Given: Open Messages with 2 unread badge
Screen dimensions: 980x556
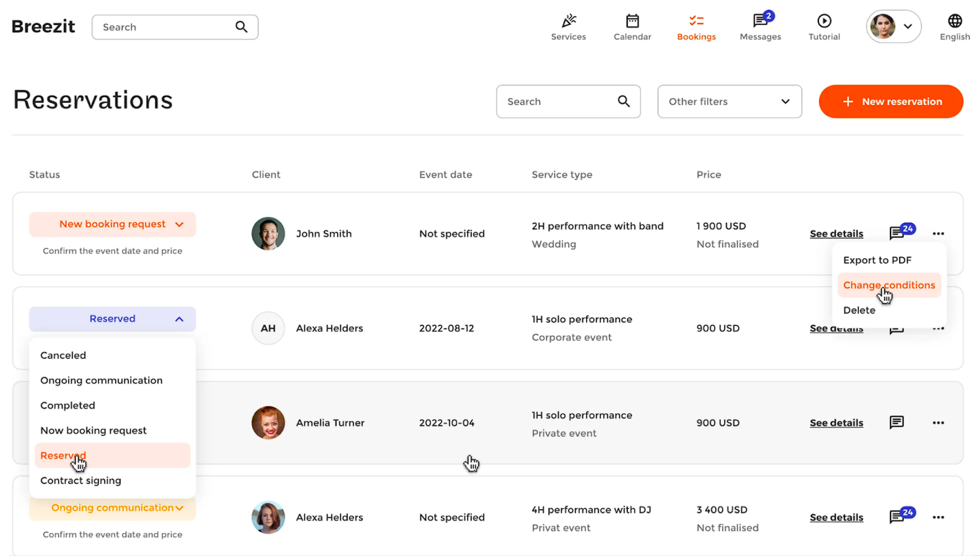Looking at the screenshot, I should pyautogui.click(x=761, y=27).
